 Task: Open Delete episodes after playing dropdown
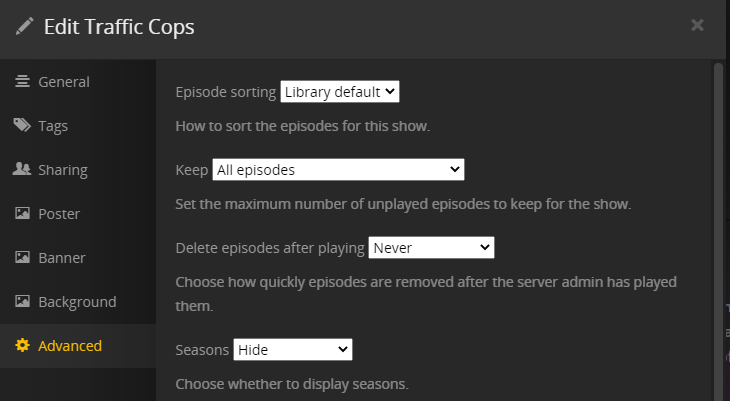(431, 246)
